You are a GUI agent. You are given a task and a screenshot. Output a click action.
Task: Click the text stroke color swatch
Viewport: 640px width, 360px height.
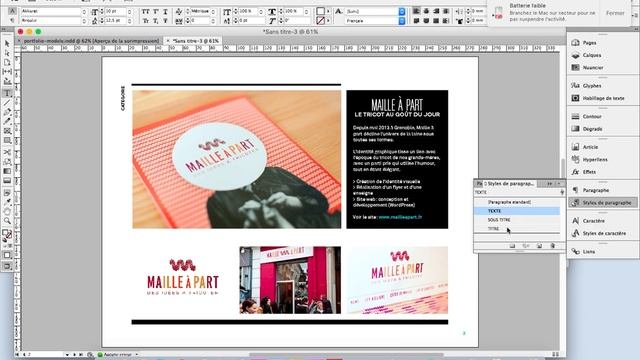click(321, 20)
